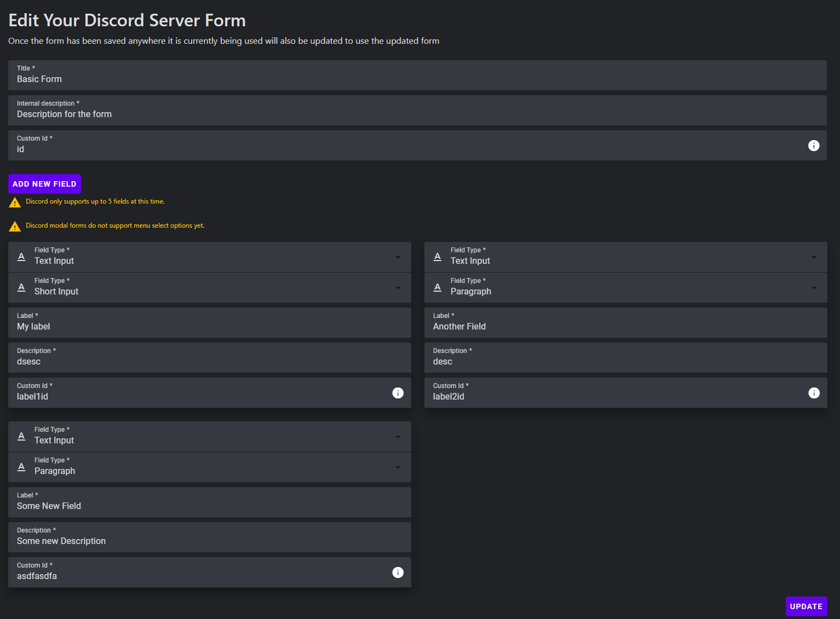Click the info icon in the asdfasdfa field
Image resolution: width=840 pixels, height=619 pixels.
point(398,572)
